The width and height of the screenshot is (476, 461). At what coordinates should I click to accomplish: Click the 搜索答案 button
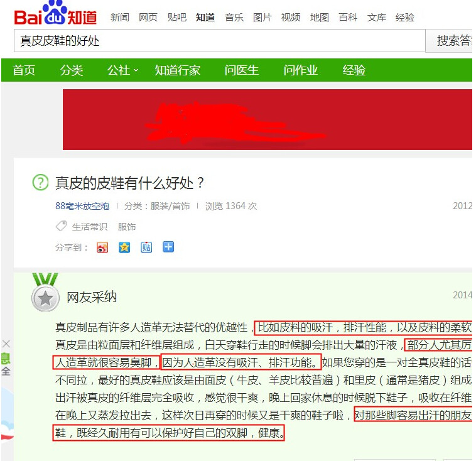tap(448, 41)
